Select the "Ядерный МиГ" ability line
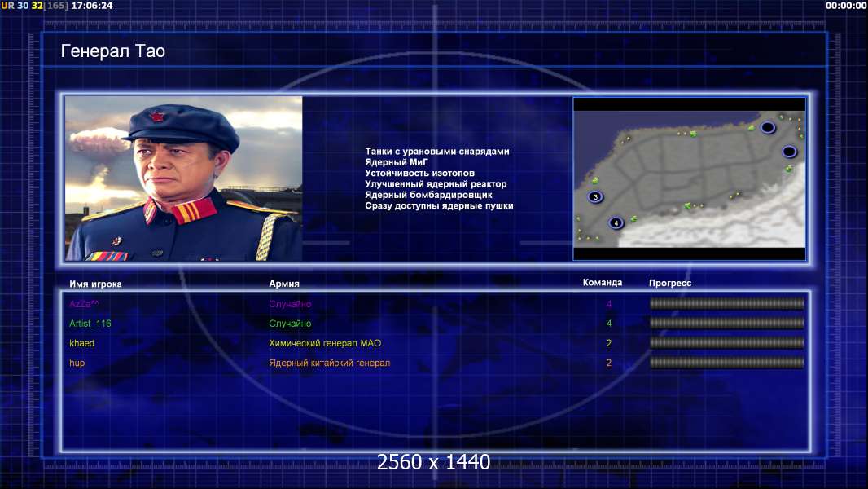868x489 pixels. coord(397,162)
